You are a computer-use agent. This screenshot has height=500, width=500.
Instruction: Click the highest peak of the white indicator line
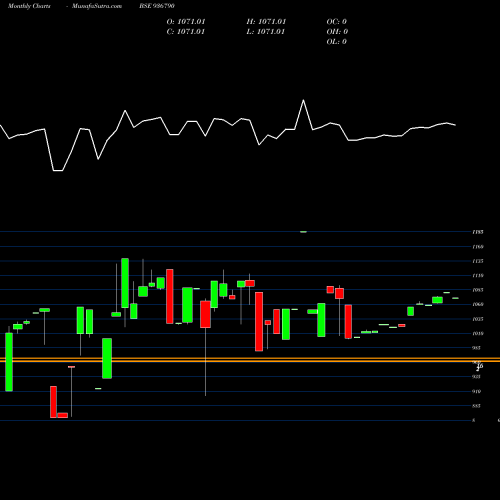pyautogui.click(x=303, y=100)
